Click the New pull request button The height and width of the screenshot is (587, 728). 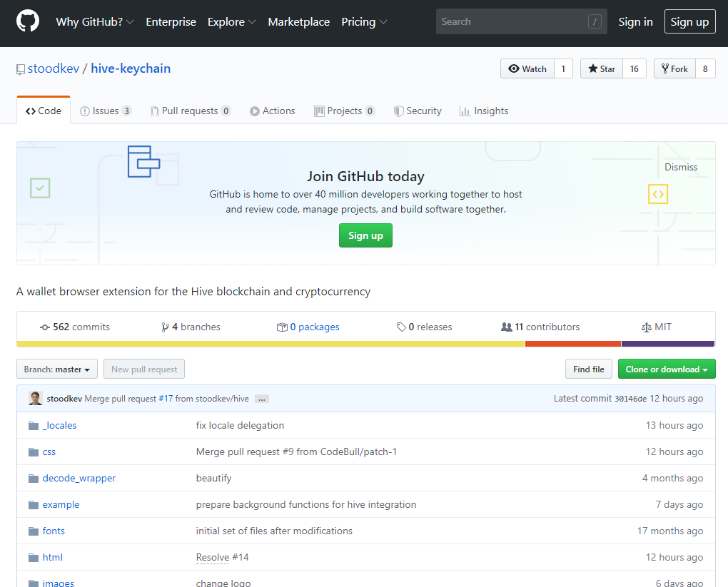tap(144, 369)
